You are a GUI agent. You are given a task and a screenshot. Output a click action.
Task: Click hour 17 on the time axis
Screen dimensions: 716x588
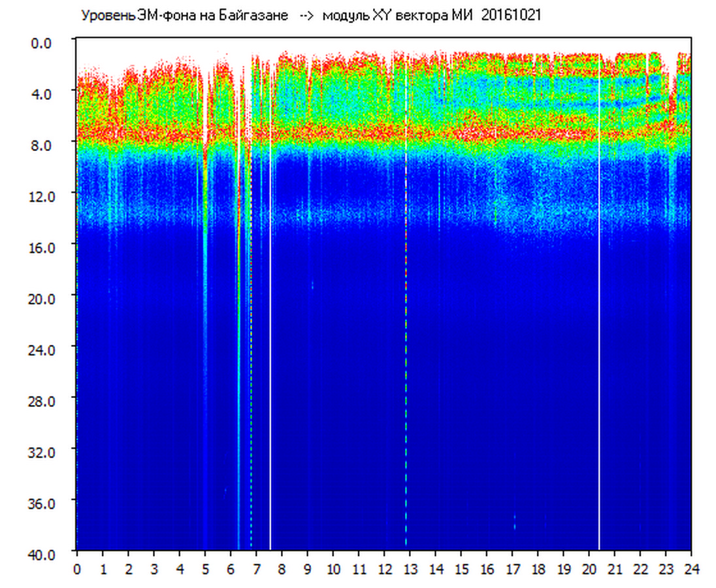pyautogui.click(x=512, y=568)
